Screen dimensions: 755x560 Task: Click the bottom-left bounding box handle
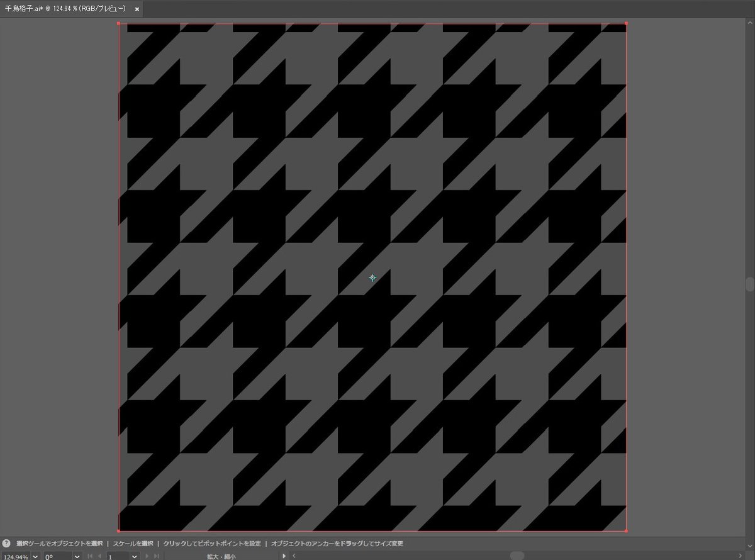coord(119,530)
